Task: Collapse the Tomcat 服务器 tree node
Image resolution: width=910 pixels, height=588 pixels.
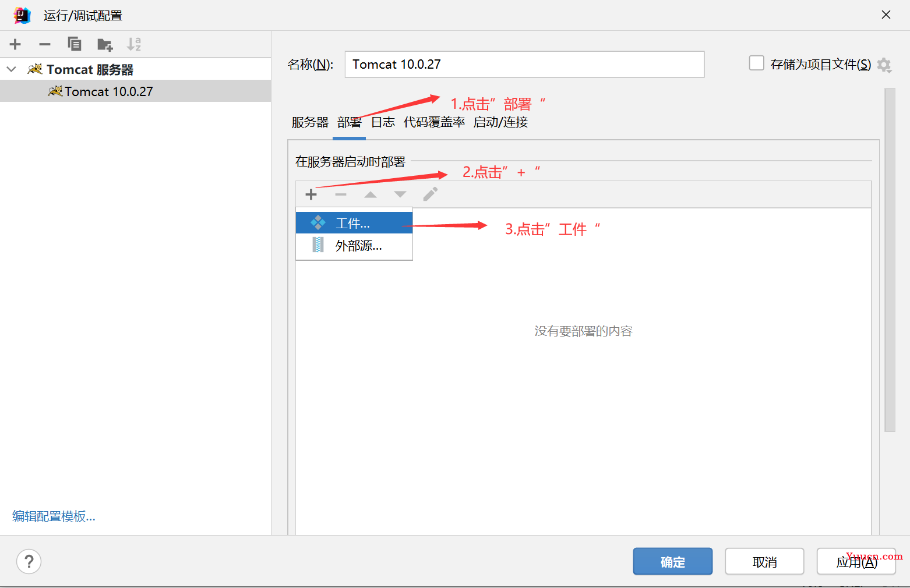Action: click(x=12, y=69)
